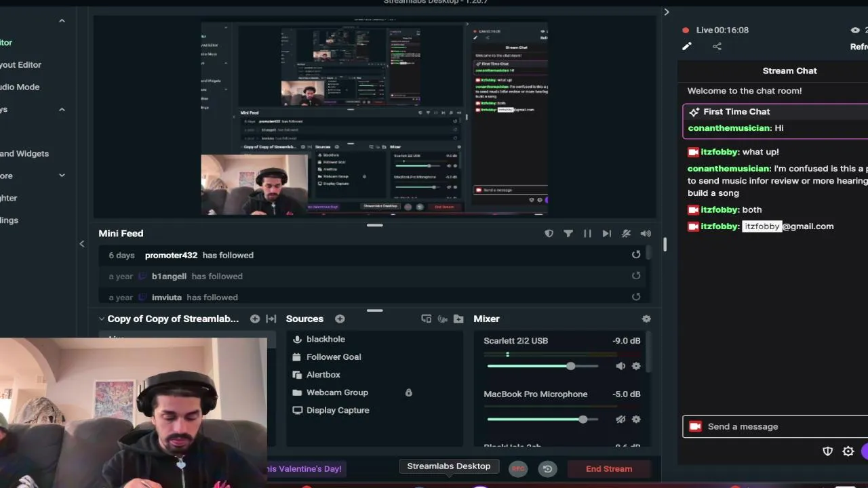Collapse the chat panel with top arrow

pyautogui.click(x=667, y=12)
